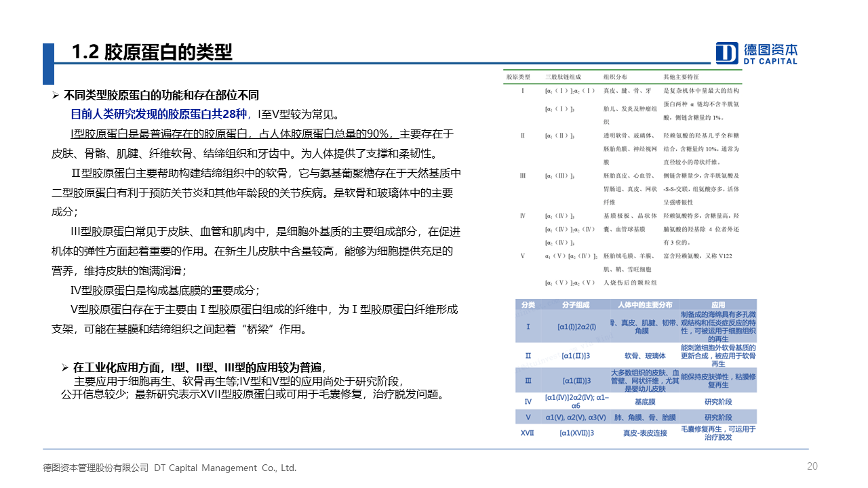Click the blue table header '应用'
Image resolution: width=868 pixels, height=488 pixels.
718,304
